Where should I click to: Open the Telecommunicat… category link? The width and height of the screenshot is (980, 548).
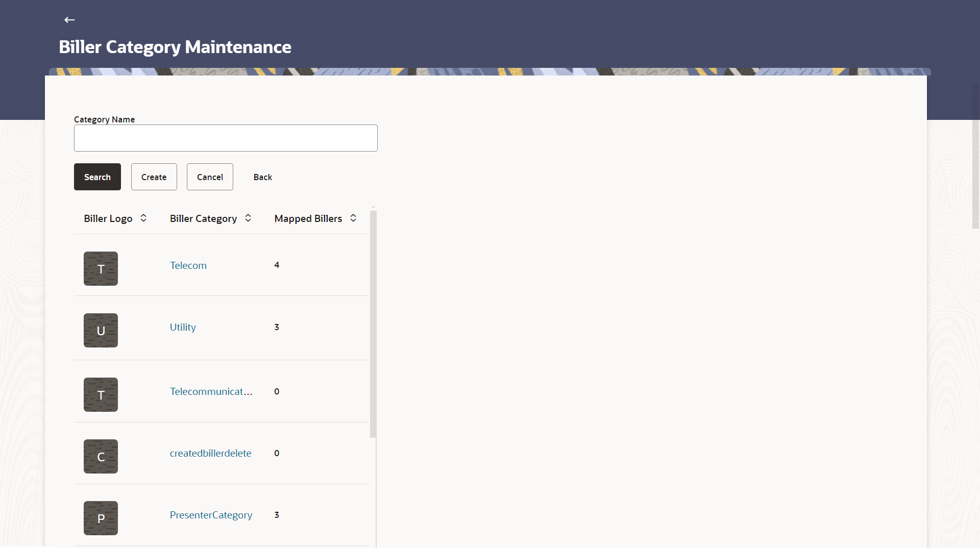pos(211,391)
